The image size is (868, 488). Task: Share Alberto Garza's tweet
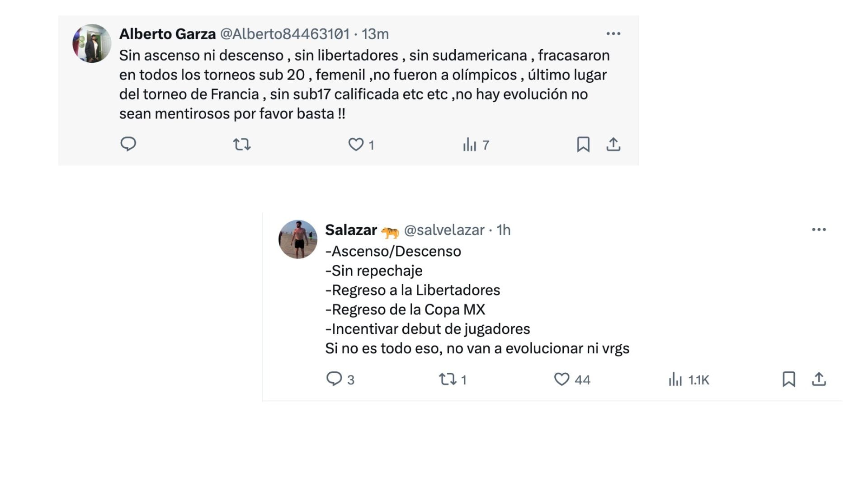coord(613,145)
